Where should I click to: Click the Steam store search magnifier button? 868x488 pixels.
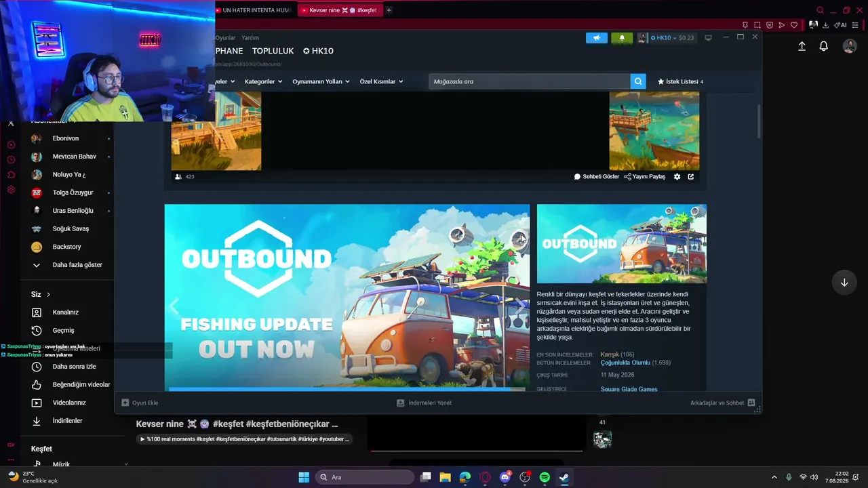tap(638, 81)
